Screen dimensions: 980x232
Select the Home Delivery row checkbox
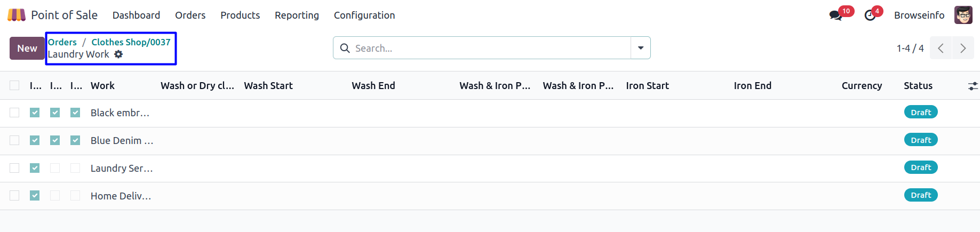click(14, 196)
